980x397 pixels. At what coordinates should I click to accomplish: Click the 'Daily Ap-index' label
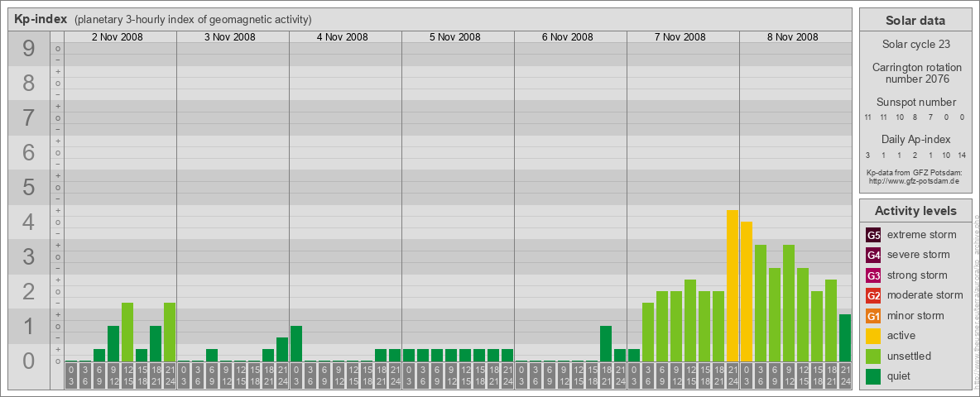[x=915, y=139]
